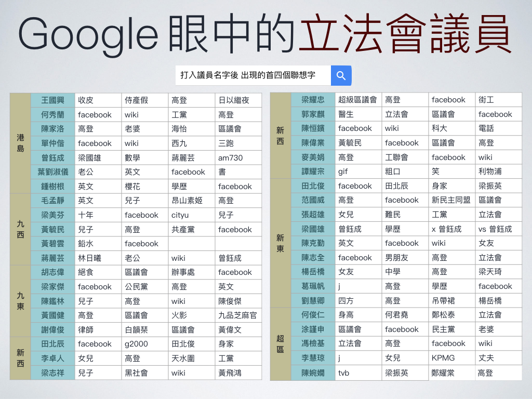Click the 超級區議會 cell
Viewport: 532px width, 399px height.
tap(358, 100)
